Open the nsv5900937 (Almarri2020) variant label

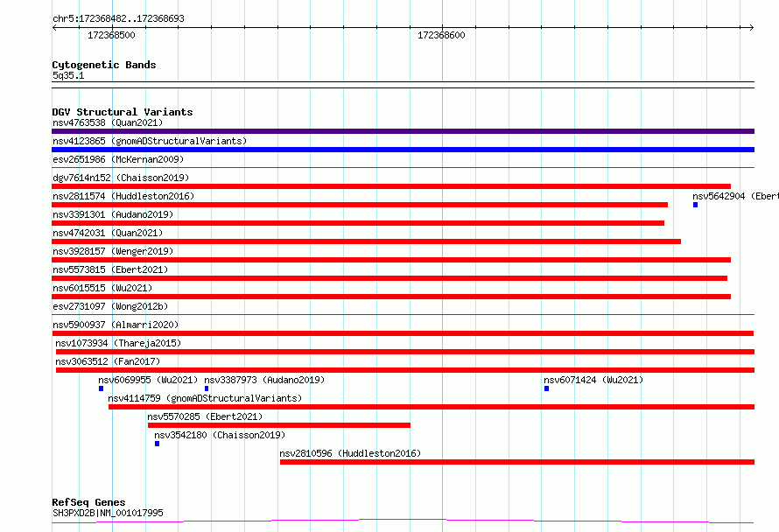coord(116,325)
